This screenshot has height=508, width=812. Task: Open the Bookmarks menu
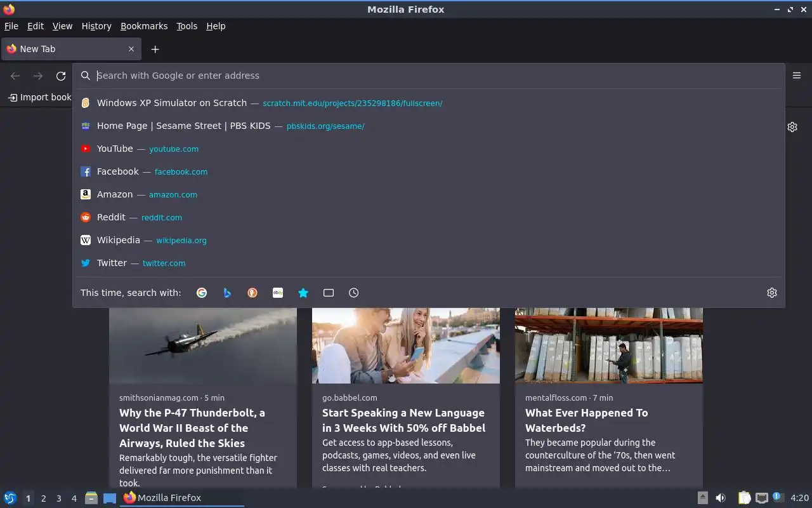coord(144,26)
